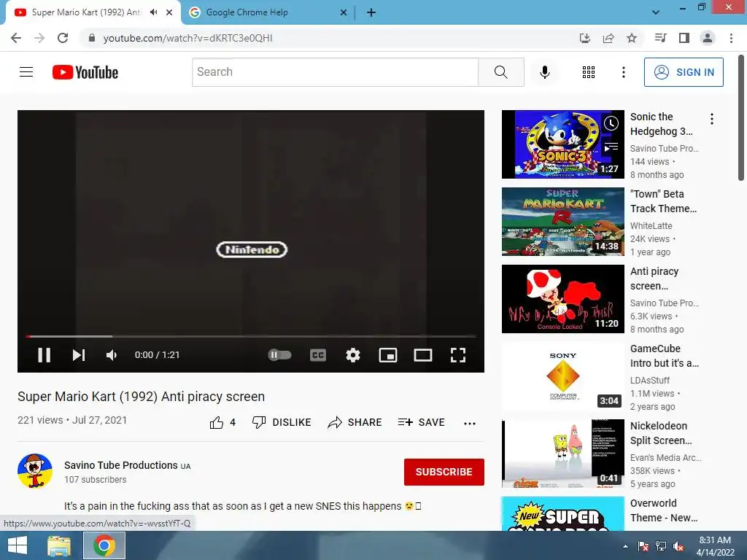Open the SHARE dialog
This screenshot has width=747, height=560.
[x=355, y=422]
